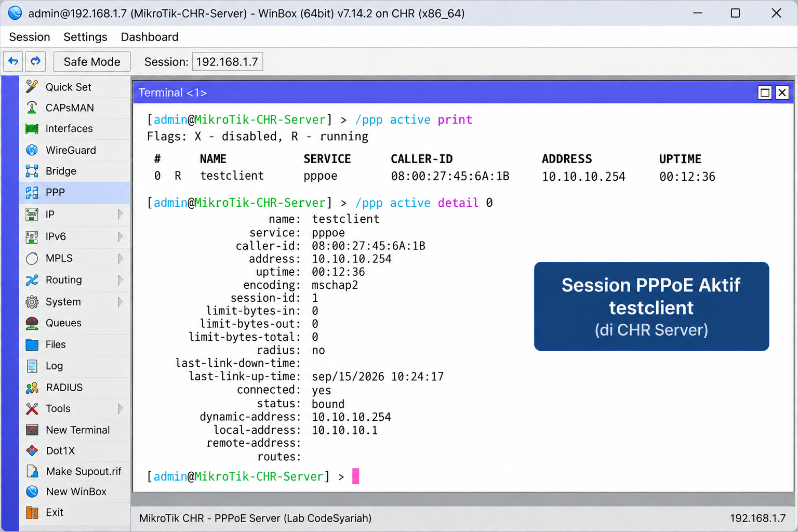The image size is (798, 532).
Task: Expand the IPv6 submenu arrow
Action: tap(121, 236)
